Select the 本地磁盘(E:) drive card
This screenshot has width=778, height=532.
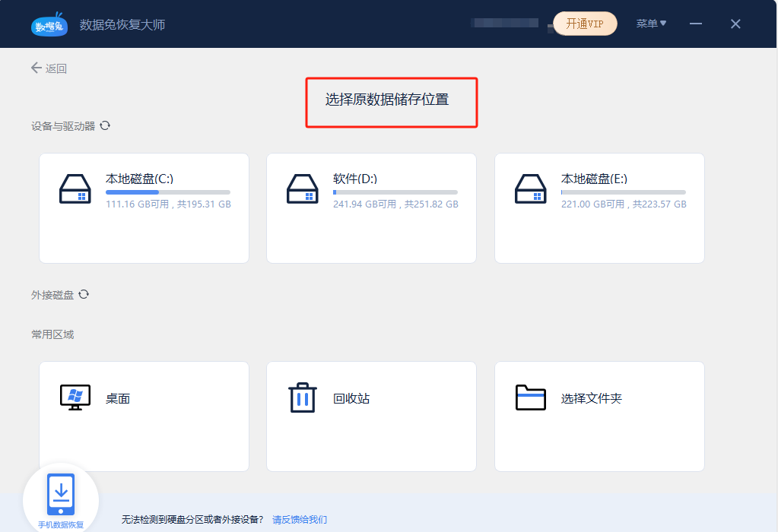[599, 208]
